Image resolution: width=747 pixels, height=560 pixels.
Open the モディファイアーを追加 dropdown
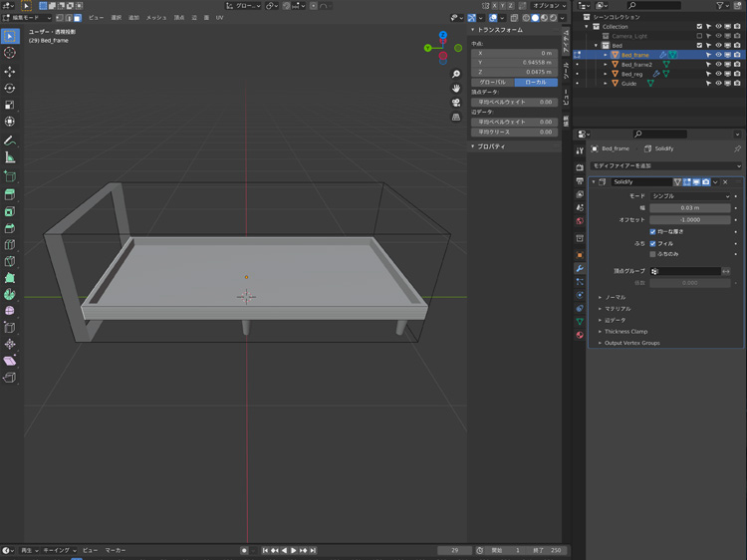(665, 165)
